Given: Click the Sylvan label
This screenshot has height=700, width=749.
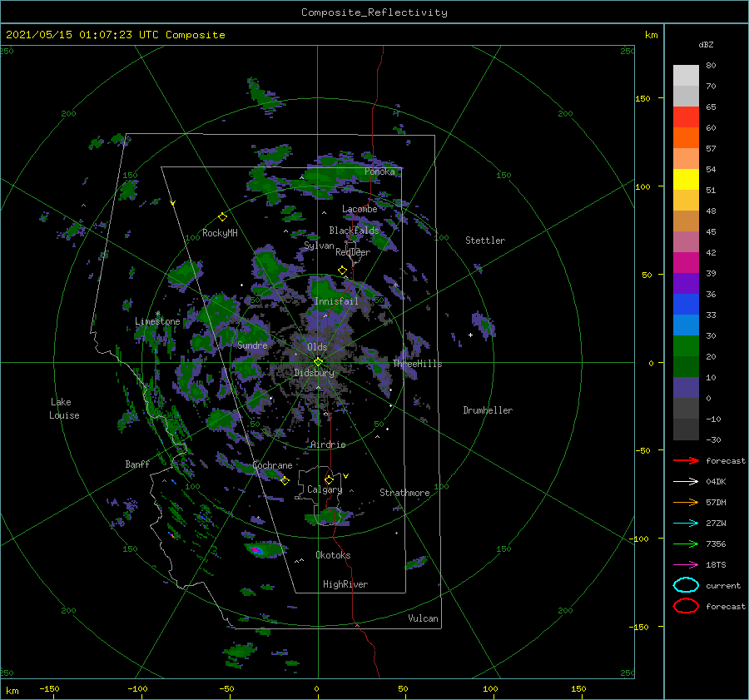Looking at the screenshot, I should click(319, 246).
